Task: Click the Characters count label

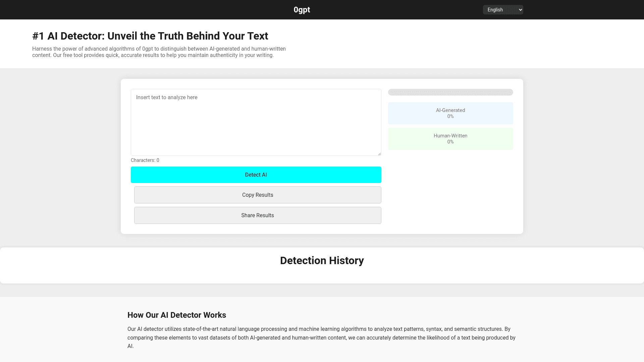Action: pos(145,160)
